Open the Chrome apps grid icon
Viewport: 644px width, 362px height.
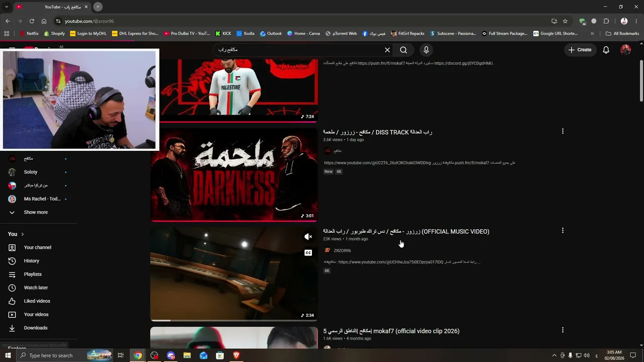tap(7, 34)
